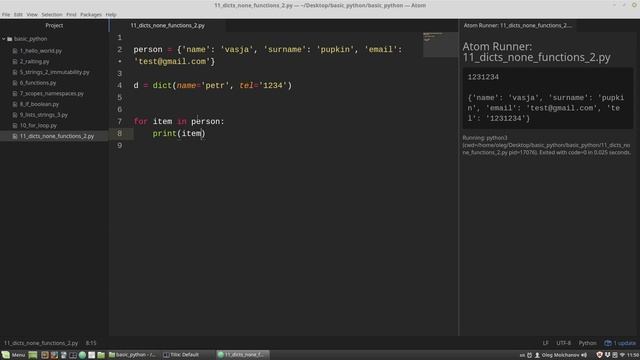Open the Packages menu
This screenshot has width=640, height=360.
tap(91, 14)
